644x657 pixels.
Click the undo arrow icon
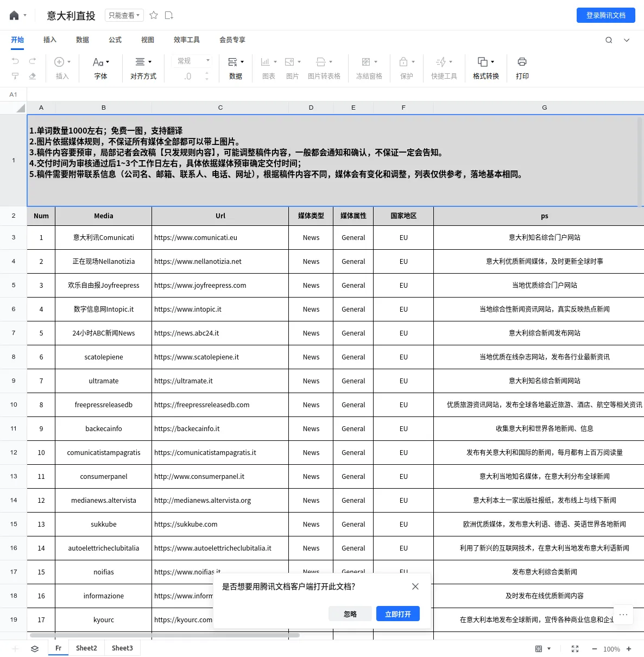pyautogui.click(x=15, y=61)
